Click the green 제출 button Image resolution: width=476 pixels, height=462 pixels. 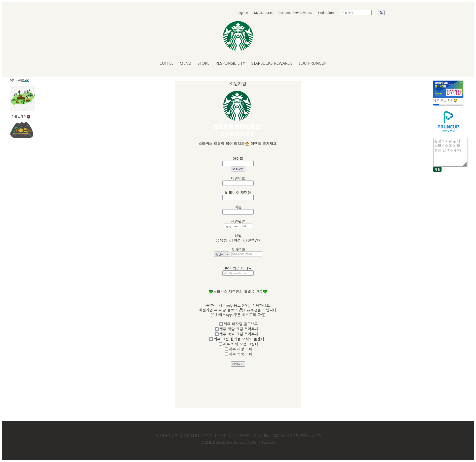[x=437, y=169]
